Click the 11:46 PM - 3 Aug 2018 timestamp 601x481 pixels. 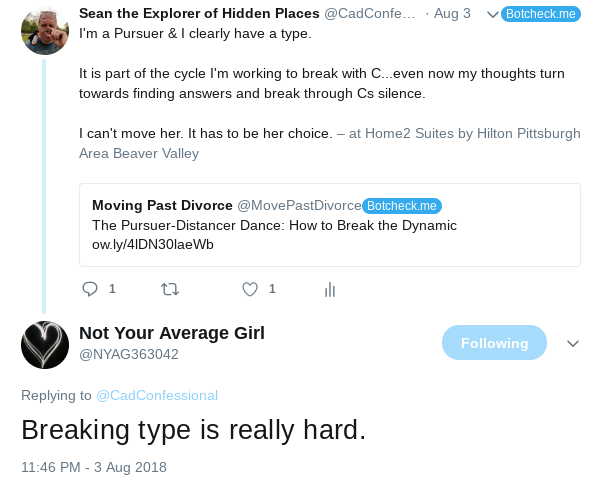94,467
